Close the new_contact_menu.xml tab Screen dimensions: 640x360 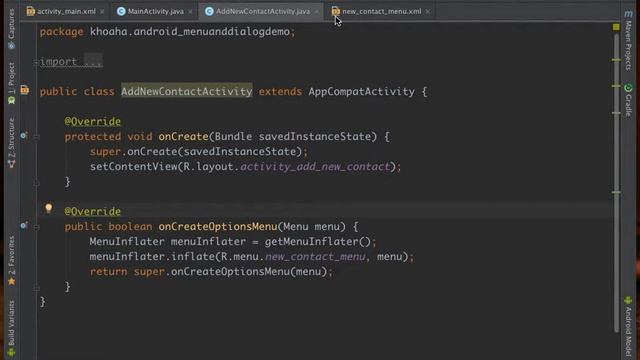pyautogui.click(x=427, y=12)
